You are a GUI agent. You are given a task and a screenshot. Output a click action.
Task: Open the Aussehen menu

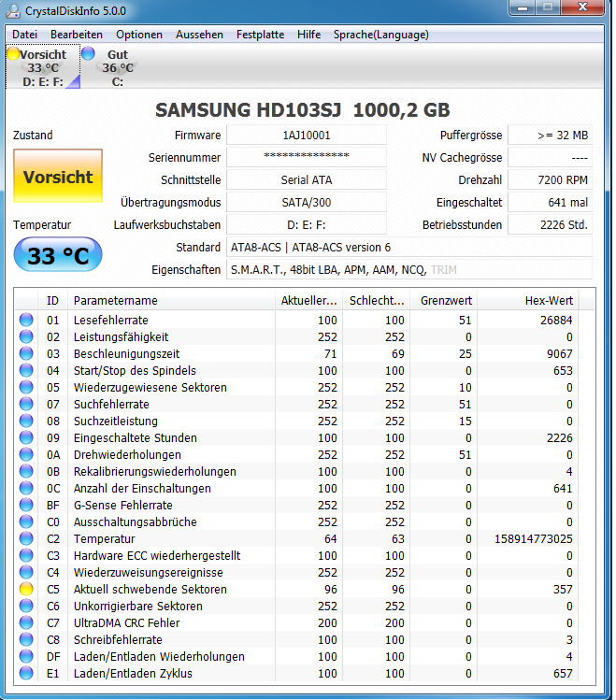(x=199, y=35)
